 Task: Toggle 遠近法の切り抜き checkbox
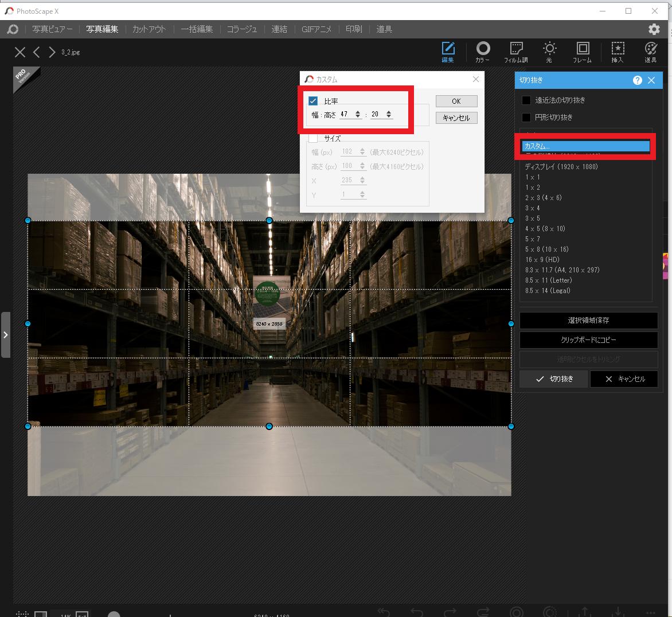[x=526, y=100]
